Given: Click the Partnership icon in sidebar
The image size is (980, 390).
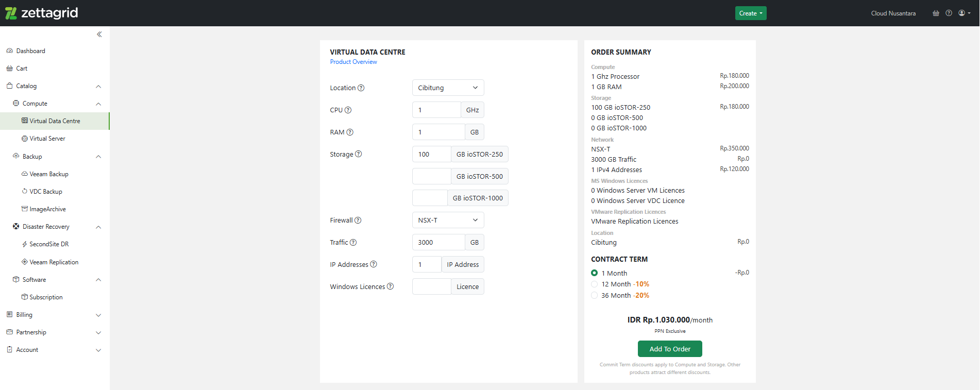Looking at the screenshot, I should click(9, 332).
